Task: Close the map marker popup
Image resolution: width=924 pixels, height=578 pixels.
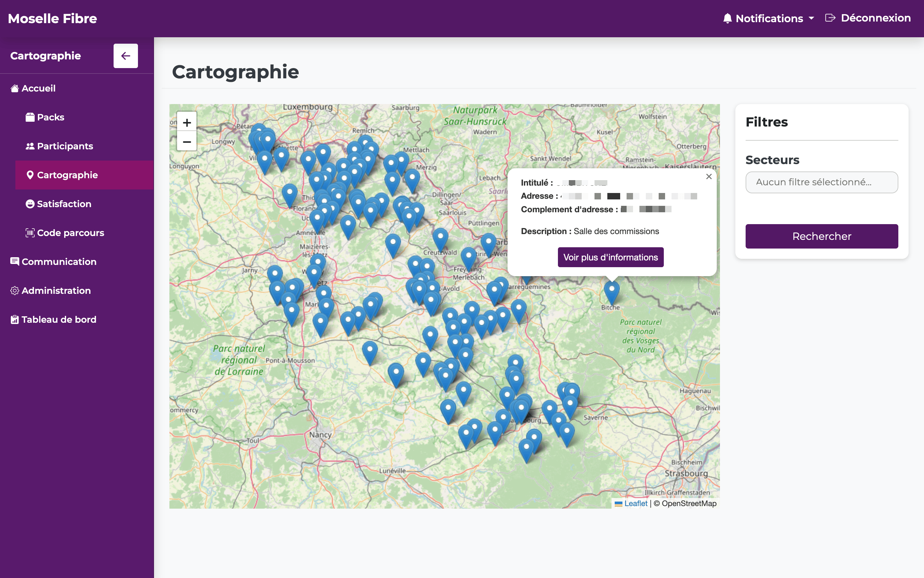Action: (709, 176)
